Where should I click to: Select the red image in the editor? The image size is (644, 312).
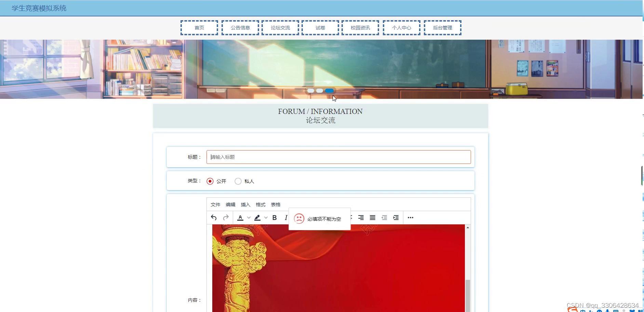tap(338, 268)
